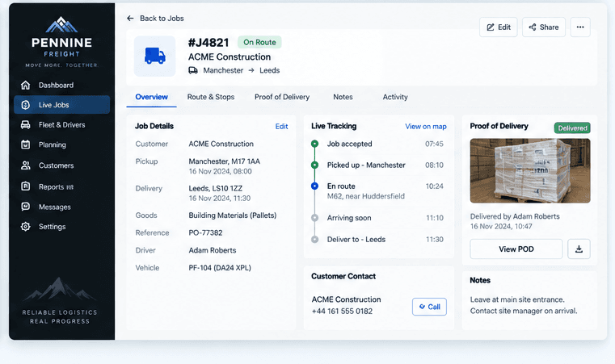The width and height of the screenshot is (615, 364).
Task: Click the 11:10 Arriving soon time
Action: coord(435,218)
